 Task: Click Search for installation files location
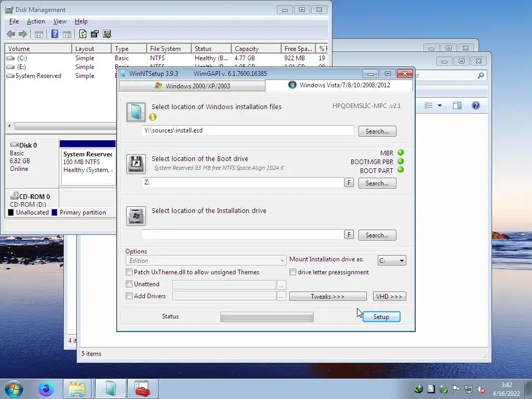(x=377, y=131)
